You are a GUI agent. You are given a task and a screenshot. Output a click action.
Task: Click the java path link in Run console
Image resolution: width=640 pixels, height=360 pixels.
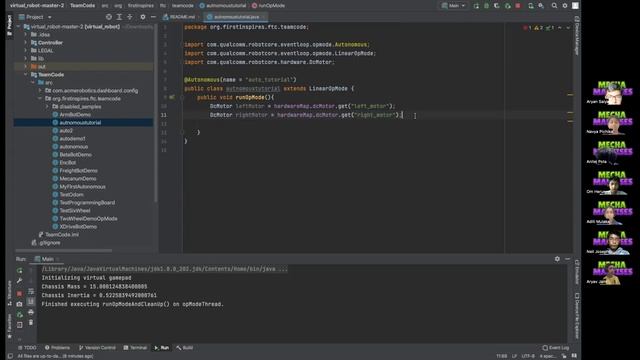pos(164,269)
